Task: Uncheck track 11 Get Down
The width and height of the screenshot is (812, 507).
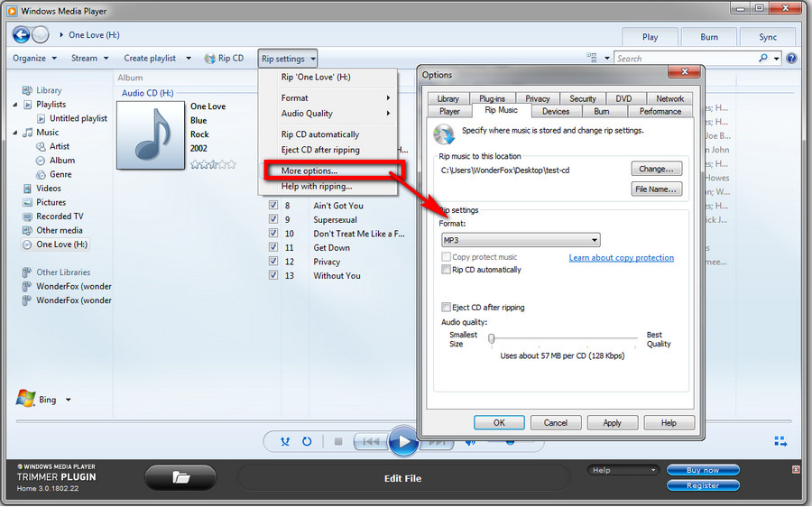Action: (x=272, y=247)
